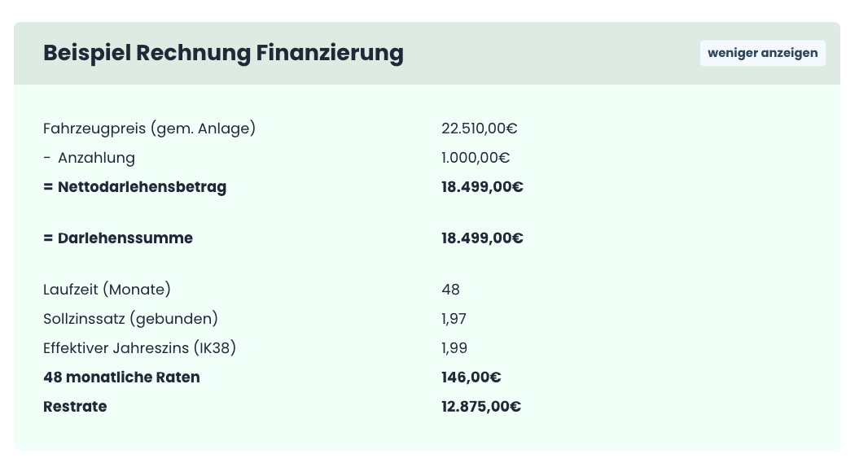Image resolution: width=868 pixels, height=467 pixels.
Task: Select the "Effektiver Jahreszins" label
Action: tap(139, 348)
